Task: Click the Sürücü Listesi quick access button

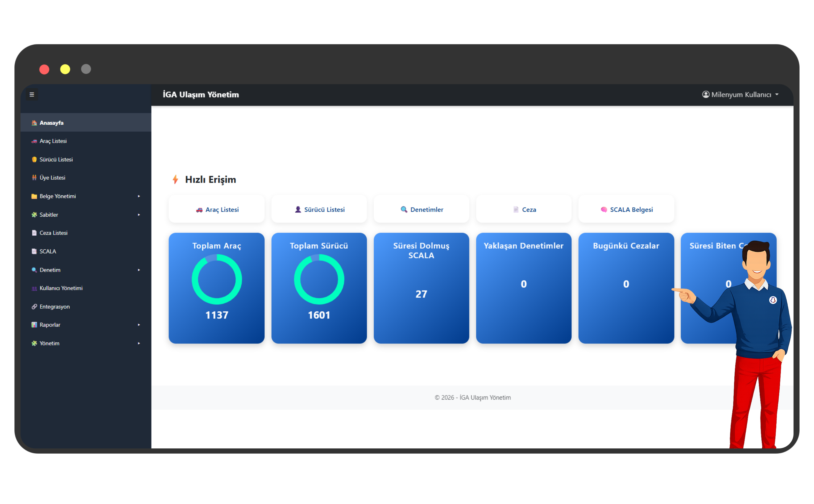Action: (x=319, y=209)
